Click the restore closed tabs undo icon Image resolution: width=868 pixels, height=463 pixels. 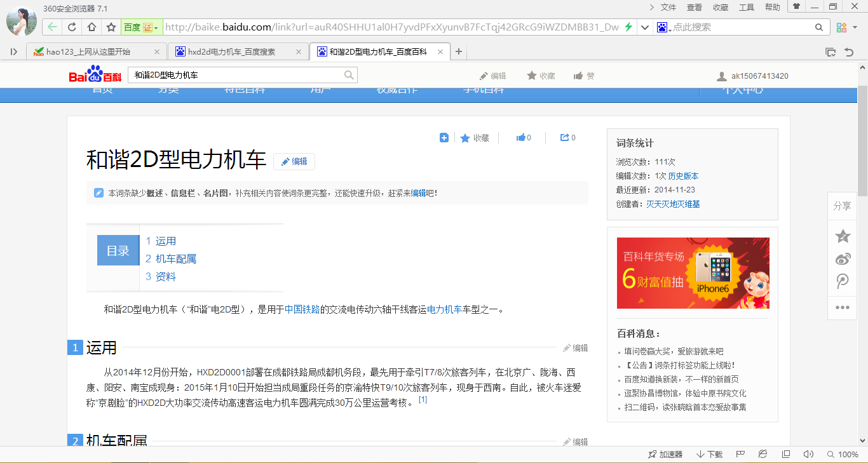coord(849,52)
